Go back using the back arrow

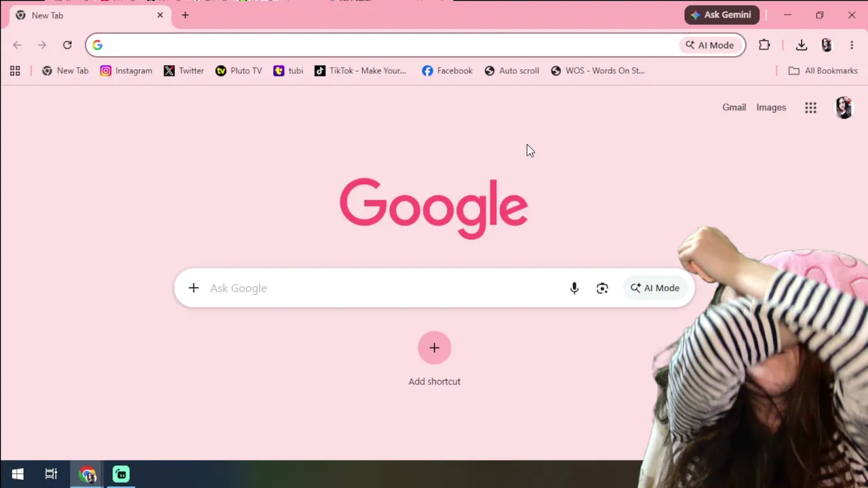[17, 45]
